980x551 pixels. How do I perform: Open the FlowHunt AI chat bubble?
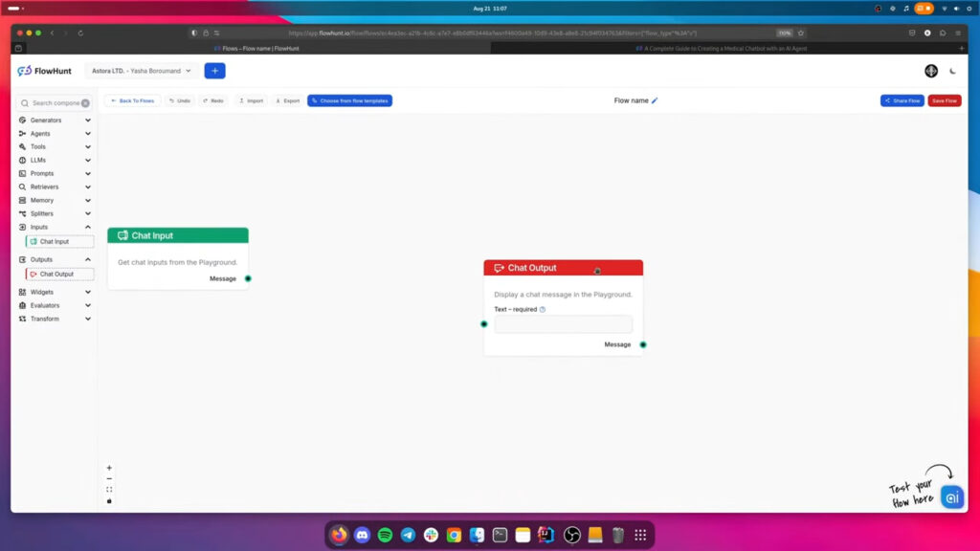click(x=950, y=496)
